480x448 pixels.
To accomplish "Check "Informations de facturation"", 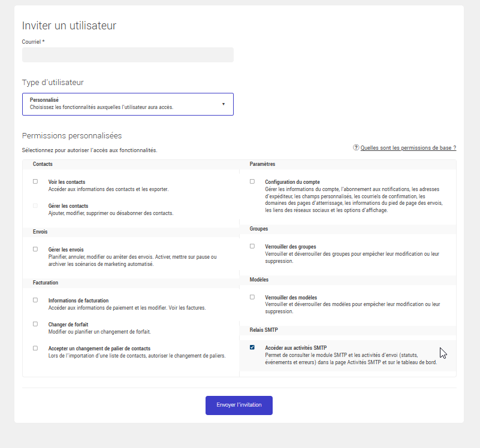I will click(x=35, y=299).
